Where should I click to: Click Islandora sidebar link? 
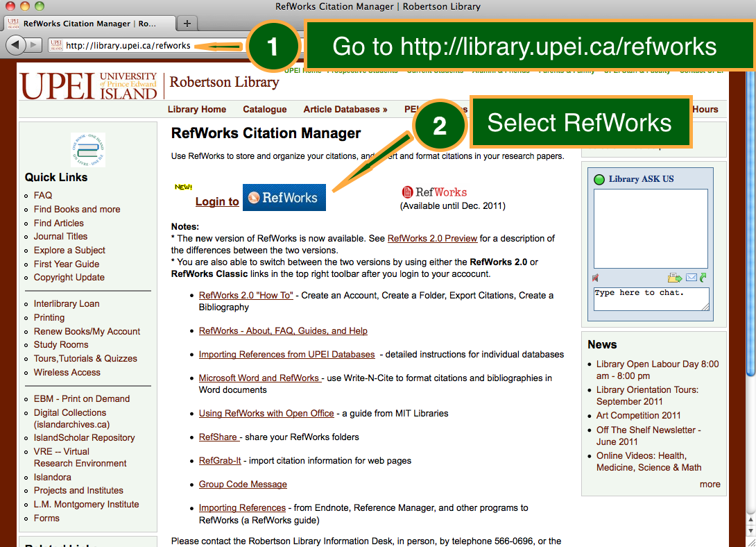[53, 477]
